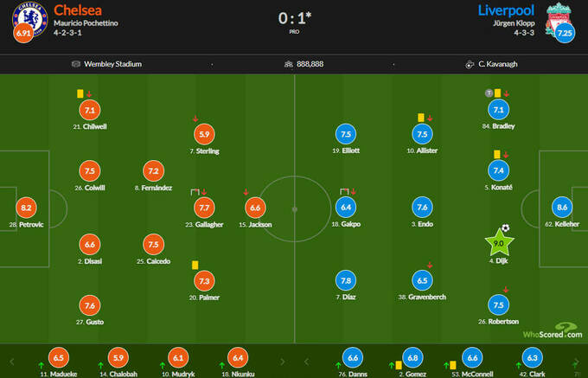
Task: Click Palmer's yellow card marker
Action: 195,265
